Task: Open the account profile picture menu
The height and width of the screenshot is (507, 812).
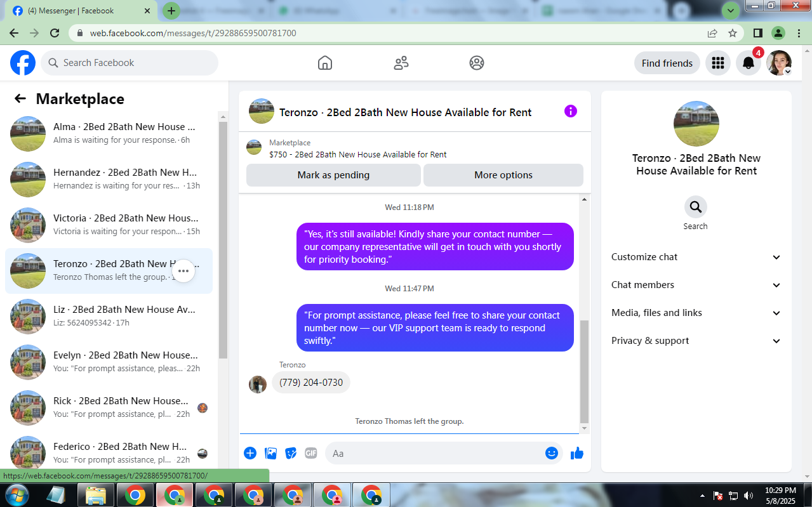Action: [x=779, y=63]
